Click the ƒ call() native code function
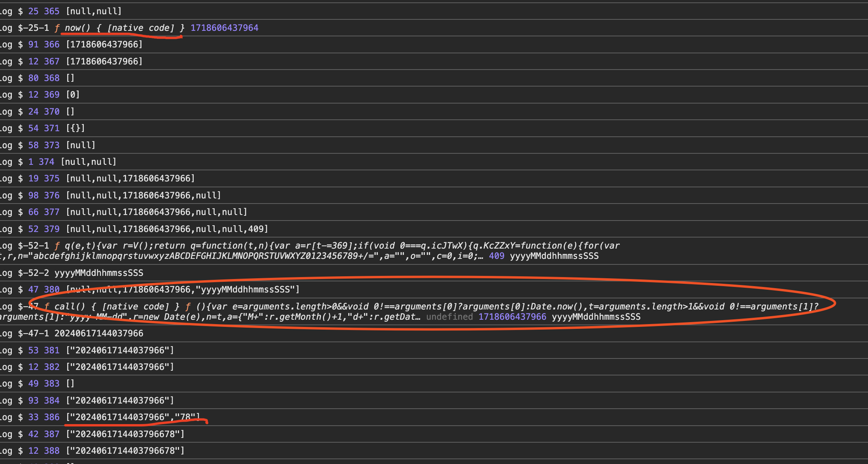868x464 pixels. pos(112,307)
